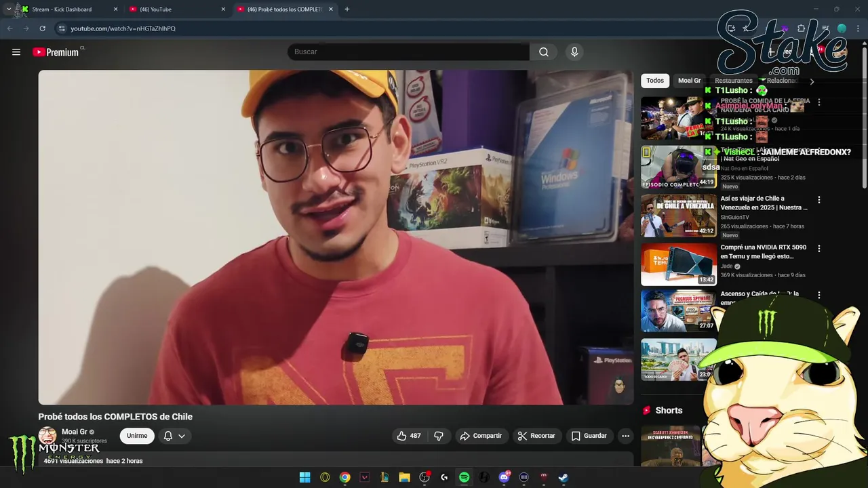Clip the video using Recortar
Image resolution: width=868 pixels, height=488 pixels.
(536, 436)
